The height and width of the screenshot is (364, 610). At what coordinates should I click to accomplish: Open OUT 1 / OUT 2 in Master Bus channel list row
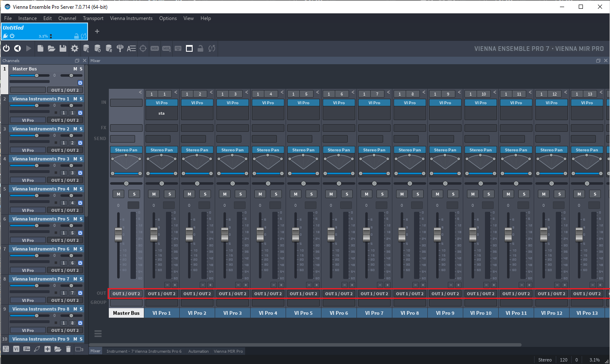[x=65, y=90]
